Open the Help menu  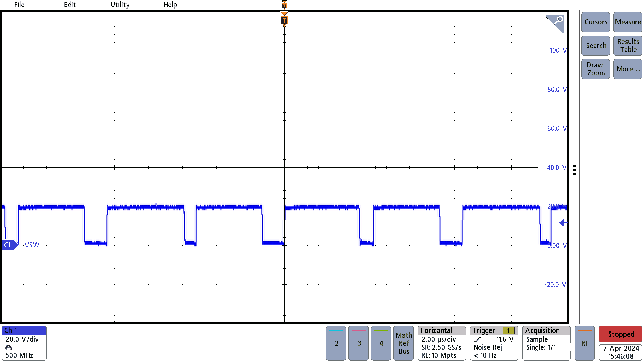click(170, 5)
